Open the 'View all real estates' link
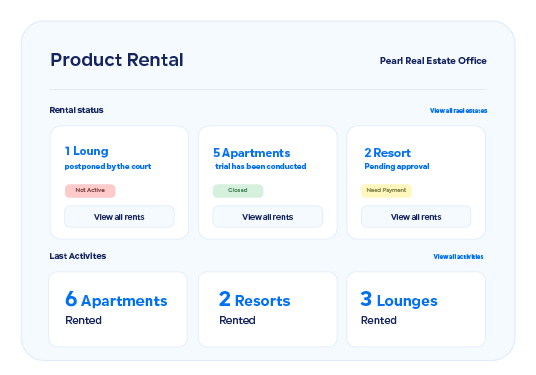 pos(458,110)
